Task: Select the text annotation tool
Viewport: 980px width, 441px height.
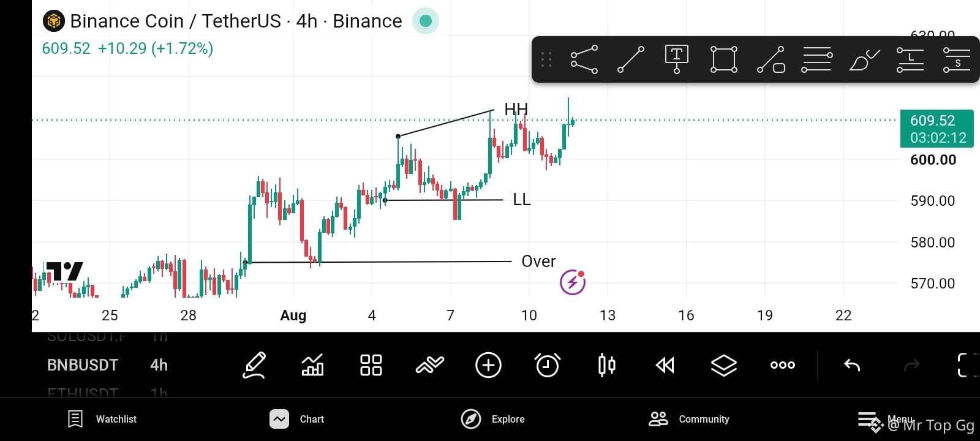Action: click(677, 59)
